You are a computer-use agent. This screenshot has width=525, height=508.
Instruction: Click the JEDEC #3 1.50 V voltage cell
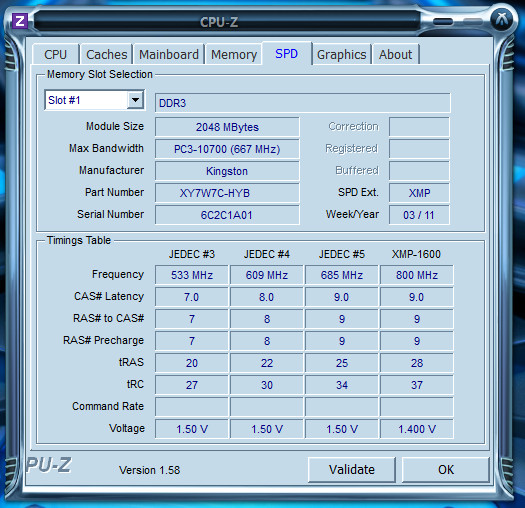click(192, 429)
